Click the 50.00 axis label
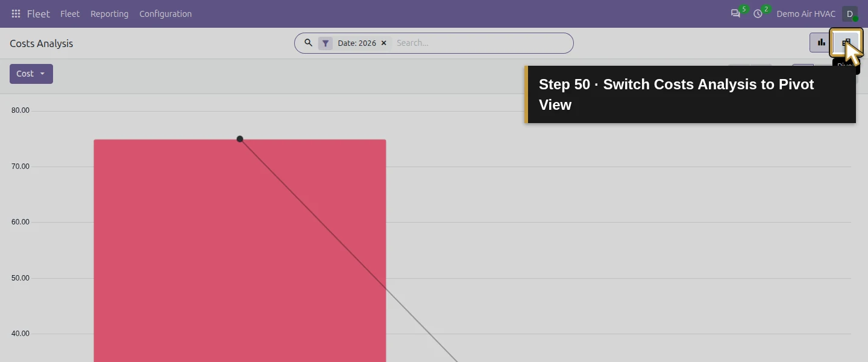The image size is (868, 362). (x=20, y=278)
